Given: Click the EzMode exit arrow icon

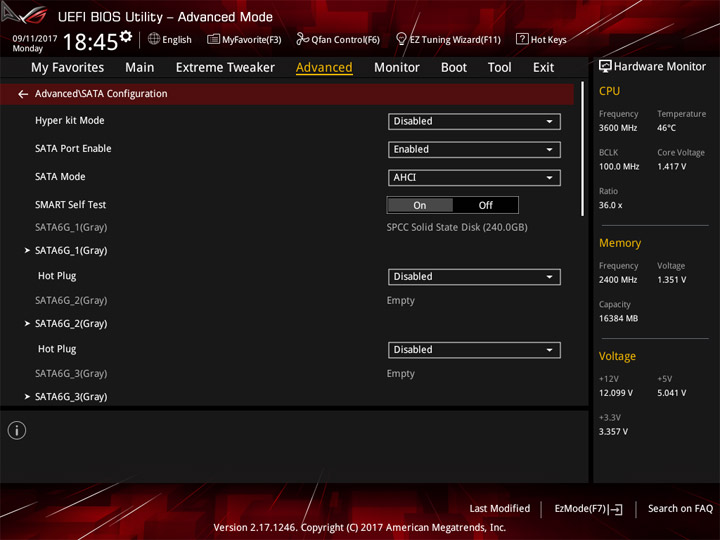Looking at the screenshot, I should click(x=615, y=509).
